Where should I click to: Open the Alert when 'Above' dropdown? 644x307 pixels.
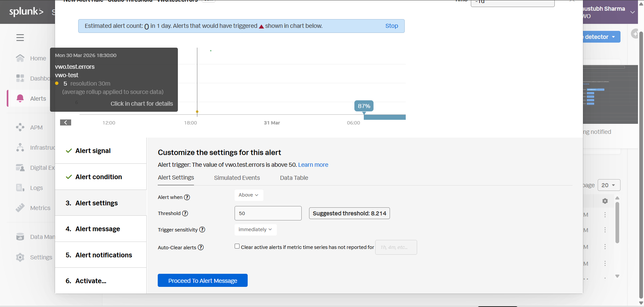249,195
